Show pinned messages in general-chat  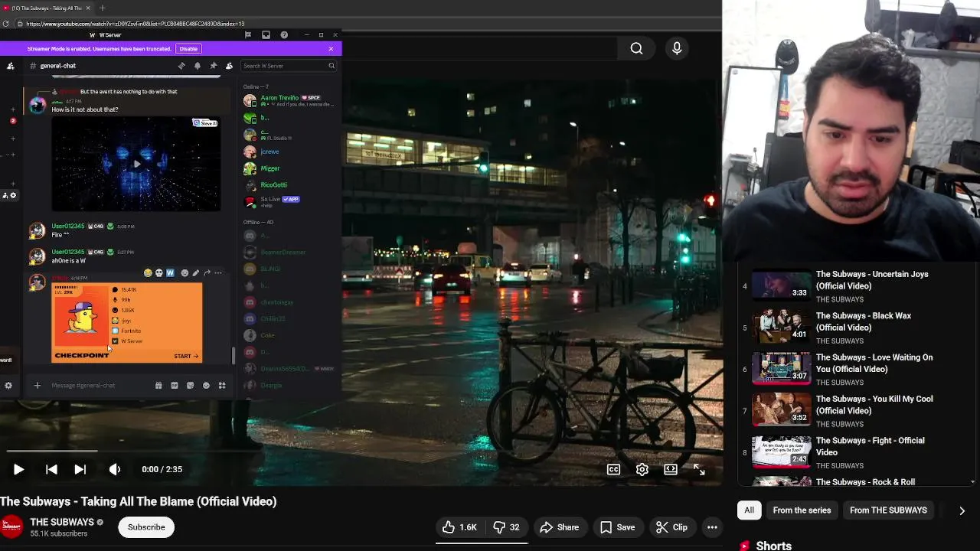[x=213, y=66]
